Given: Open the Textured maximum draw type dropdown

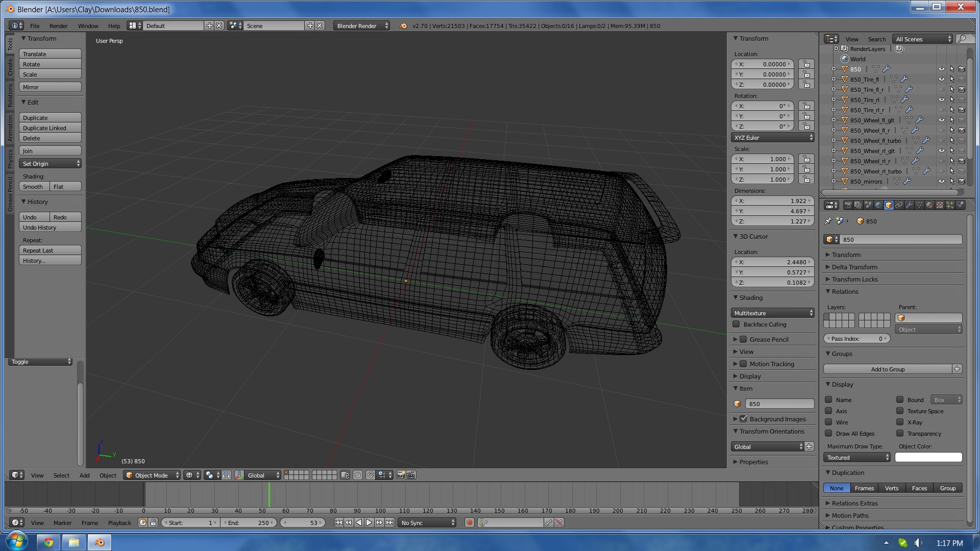Looking at the screenshot, I should click(x=857, y=458).
